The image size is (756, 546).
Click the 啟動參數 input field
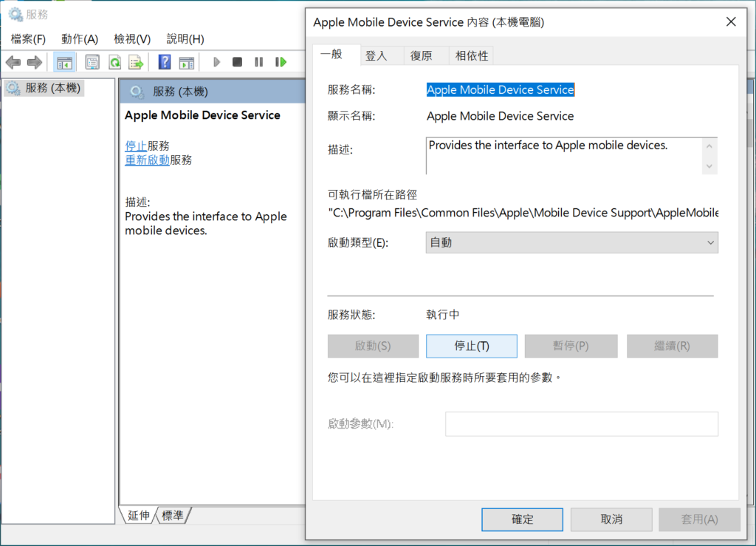coord(582,424)
